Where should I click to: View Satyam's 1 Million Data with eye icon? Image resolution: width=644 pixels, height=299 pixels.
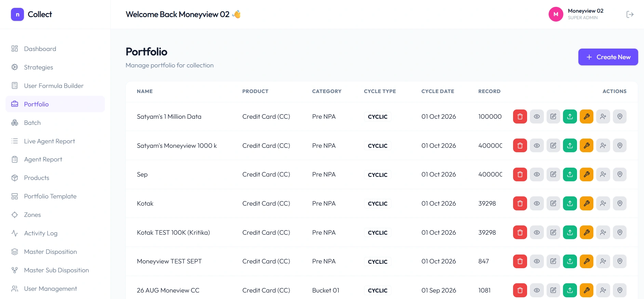537,117
